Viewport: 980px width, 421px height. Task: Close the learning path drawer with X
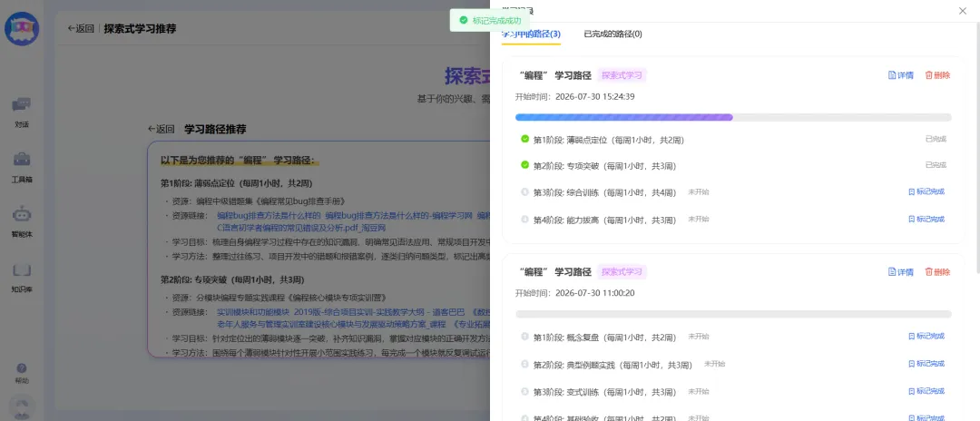[963, 11]
